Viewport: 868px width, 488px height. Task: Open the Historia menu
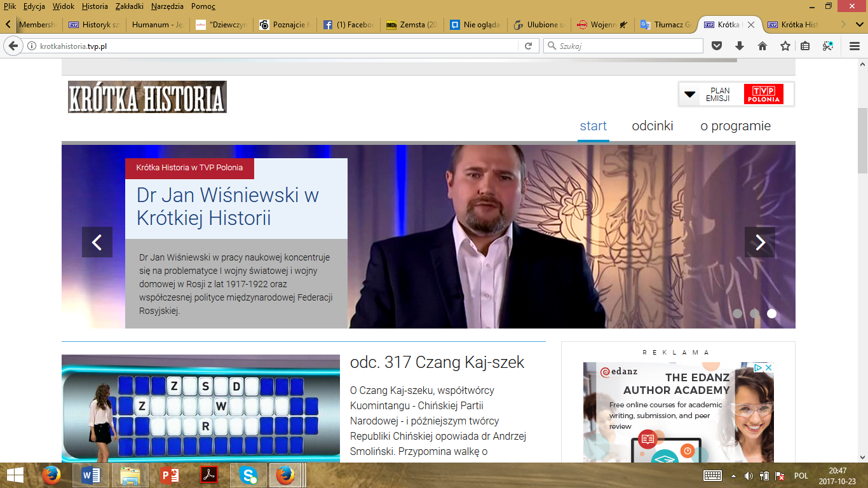95,6
